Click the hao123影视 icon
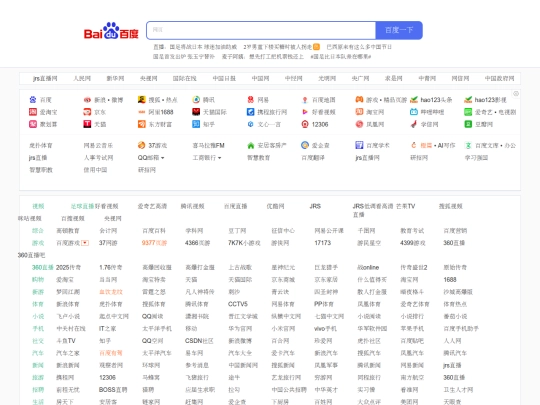 tap(468, 100)
